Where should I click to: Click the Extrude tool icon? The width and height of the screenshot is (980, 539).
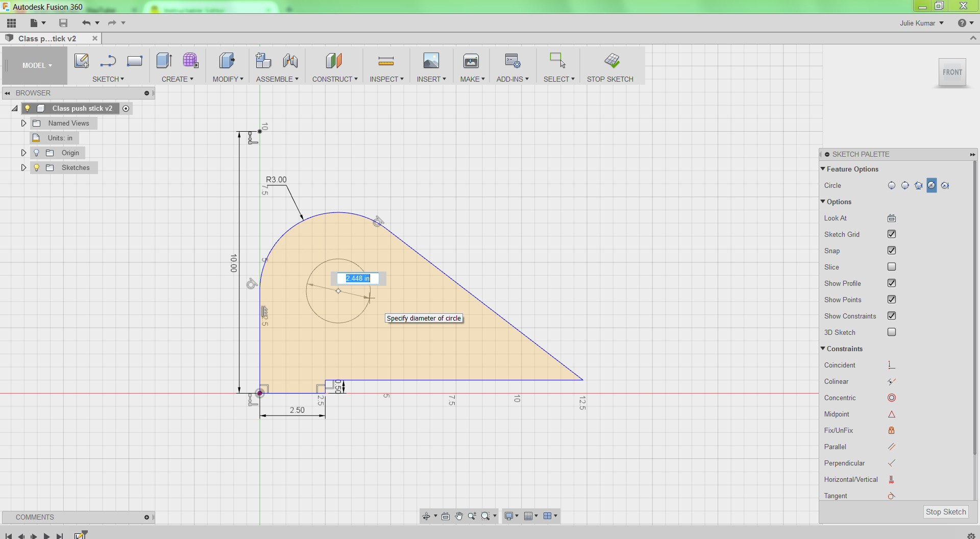[164, 61]
